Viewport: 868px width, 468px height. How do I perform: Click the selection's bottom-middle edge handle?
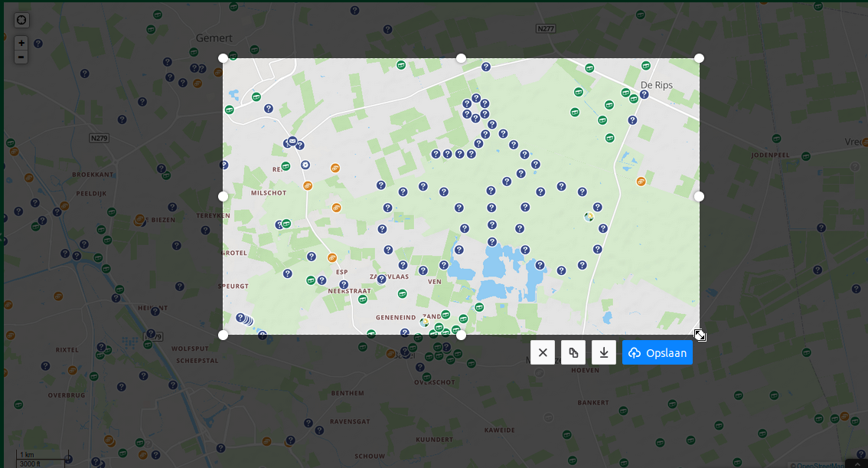(x=461, y=335)
